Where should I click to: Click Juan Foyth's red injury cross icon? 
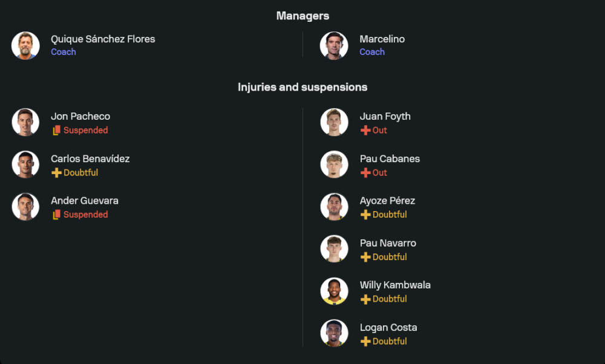click(365, 131)
